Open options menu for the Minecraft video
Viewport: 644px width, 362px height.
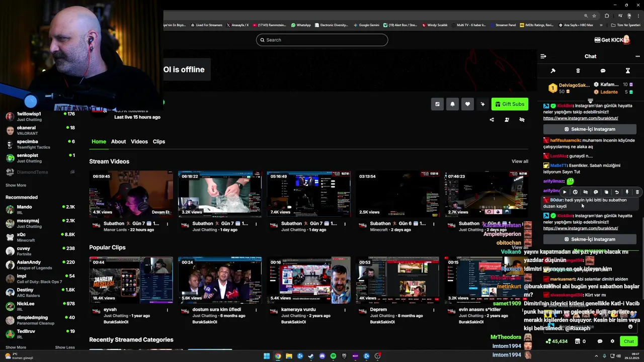pos(434,224)
